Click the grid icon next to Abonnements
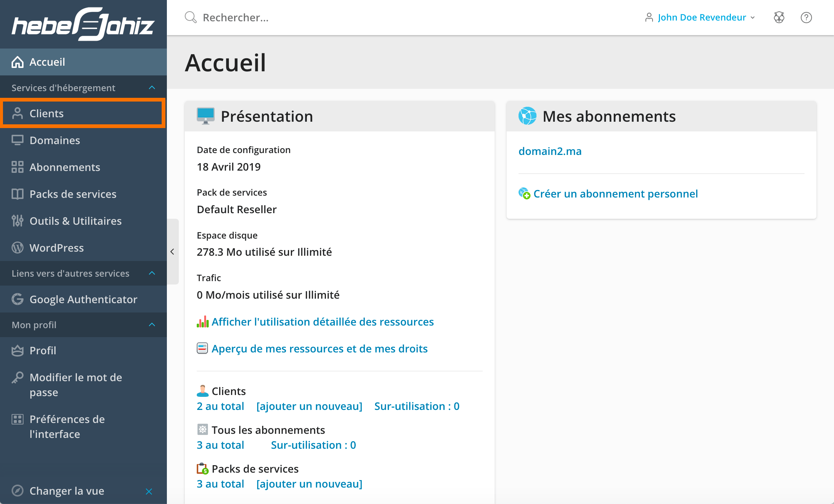The width and height of the screenshot is (834, 504). [18, 167]
